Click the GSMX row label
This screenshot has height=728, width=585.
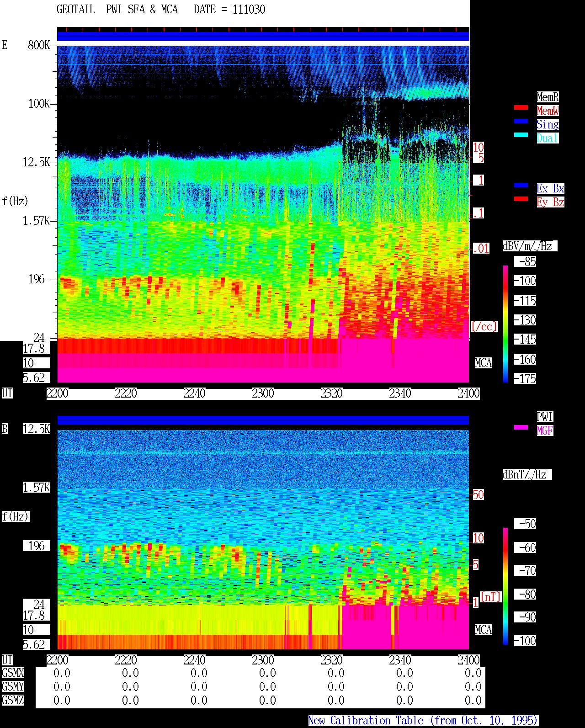click(13, 673)
